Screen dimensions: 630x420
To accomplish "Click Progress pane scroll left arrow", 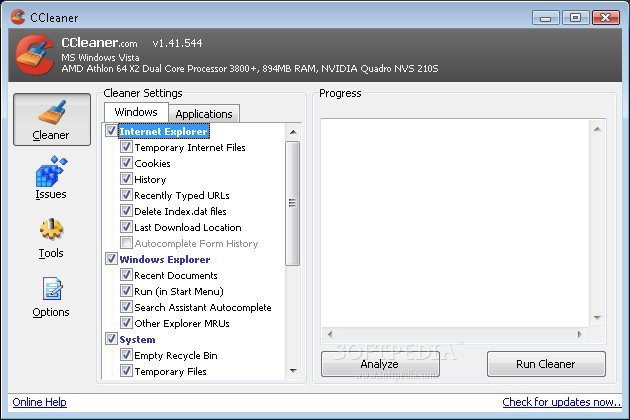I will [330, 334].
